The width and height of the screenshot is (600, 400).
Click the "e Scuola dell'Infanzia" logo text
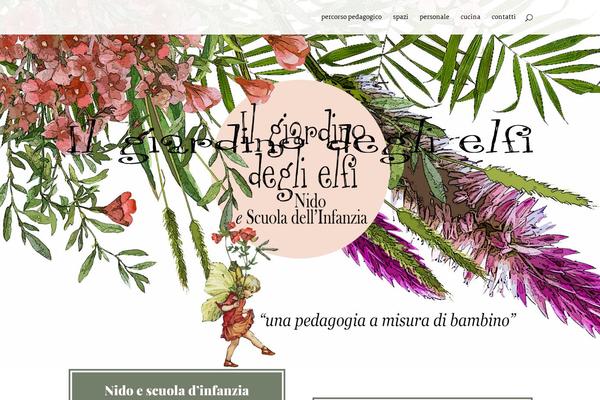(301, 218)
